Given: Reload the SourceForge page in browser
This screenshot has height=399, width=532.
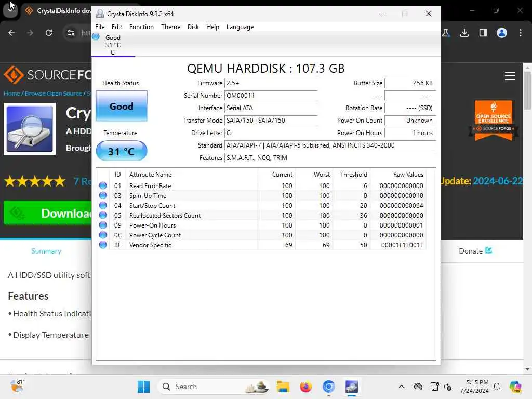Looking at the screenshot, I should pyautogui.click(x=49, y=33).
